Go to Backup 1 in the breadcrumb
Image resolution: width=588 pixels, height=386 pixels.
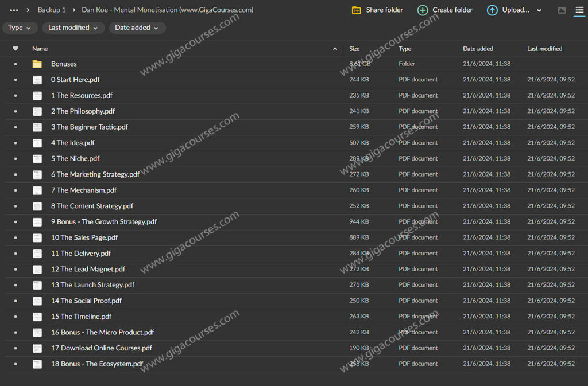52,10
